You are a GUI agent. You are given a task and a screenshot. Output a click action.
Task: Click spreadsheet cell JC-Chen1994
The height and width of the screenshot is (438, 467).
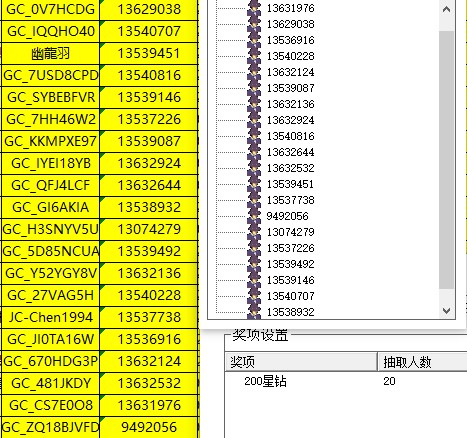(50, 317)
